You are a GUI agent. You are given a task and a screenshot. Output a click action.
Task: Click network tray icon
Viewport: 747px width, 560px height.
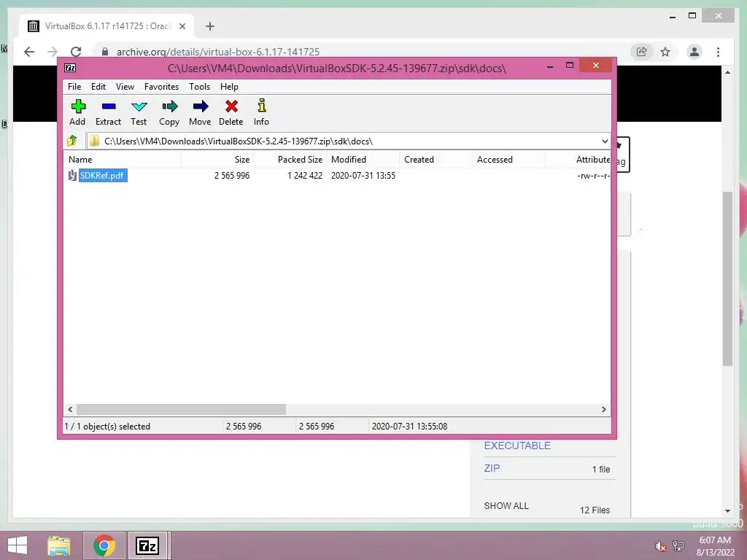click(x=678, y=545)
